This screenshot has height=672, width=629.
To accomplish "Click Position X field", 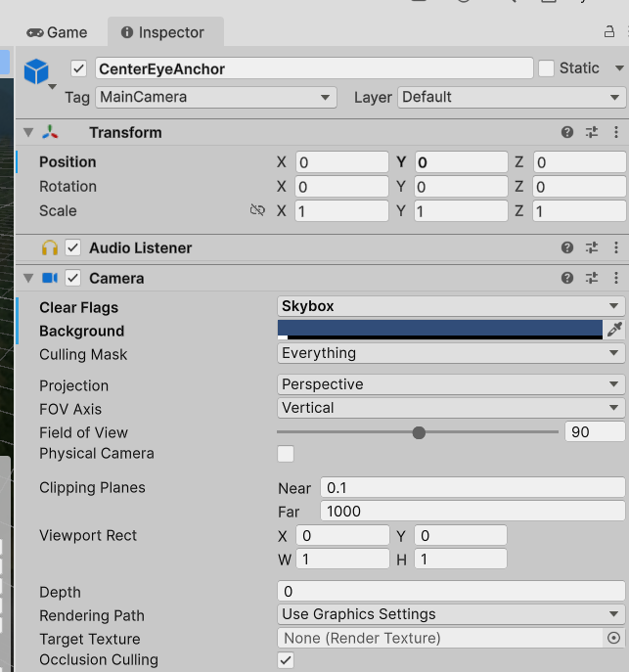I will (x=342, y=162).
